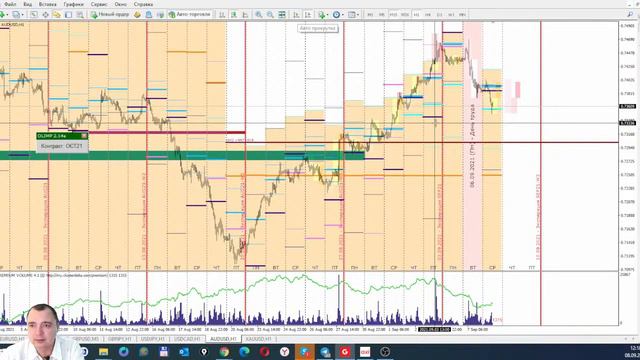
Task: Open Telegram from the taskbar
Action: pos(325,351)
